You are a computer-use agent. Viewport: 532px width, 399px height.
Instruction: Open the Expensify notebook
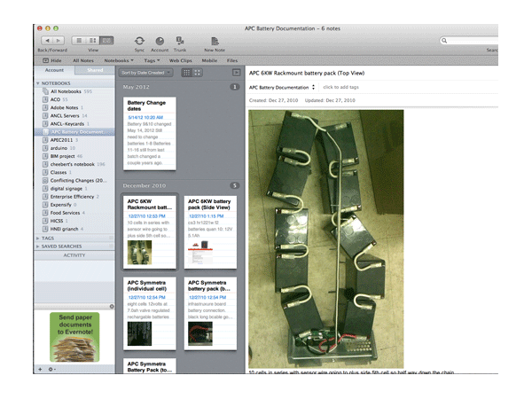coord(74,205)
